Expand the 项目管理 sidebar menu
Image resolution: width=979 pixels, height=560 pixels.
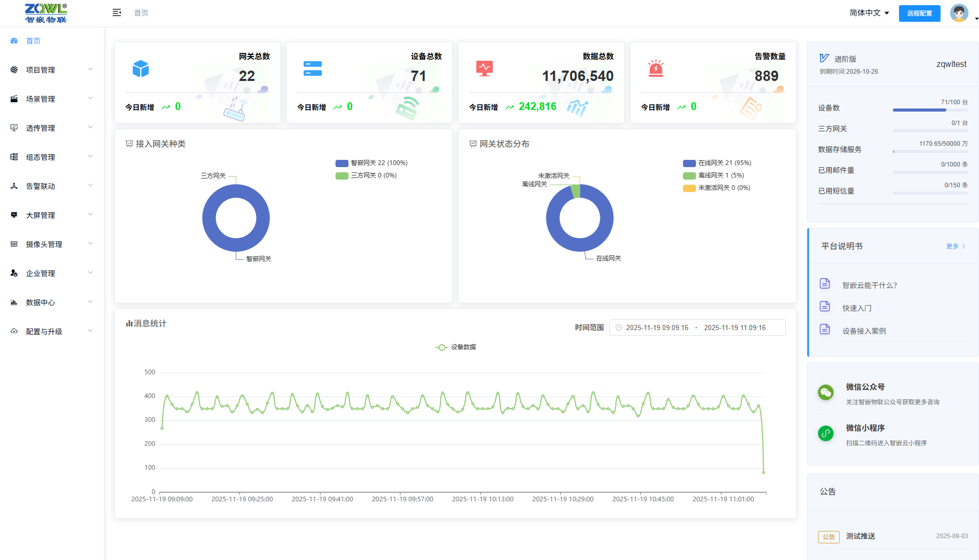51,70
